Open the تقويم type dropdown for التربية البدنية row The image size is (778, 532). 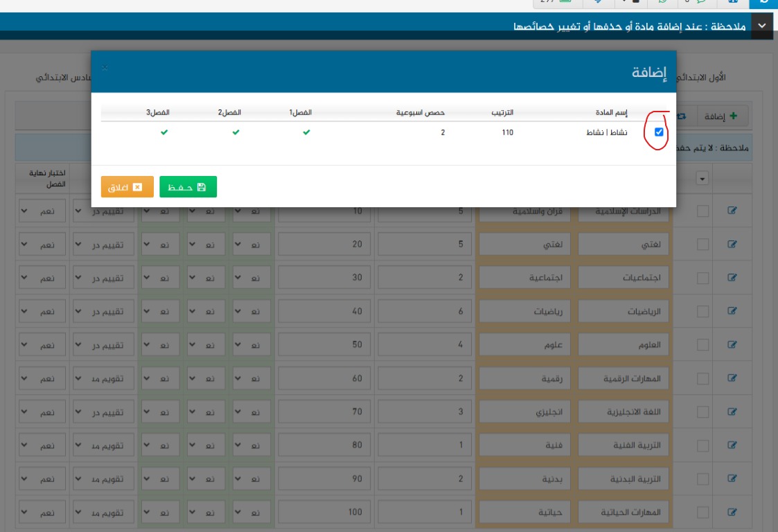(103, 479)
